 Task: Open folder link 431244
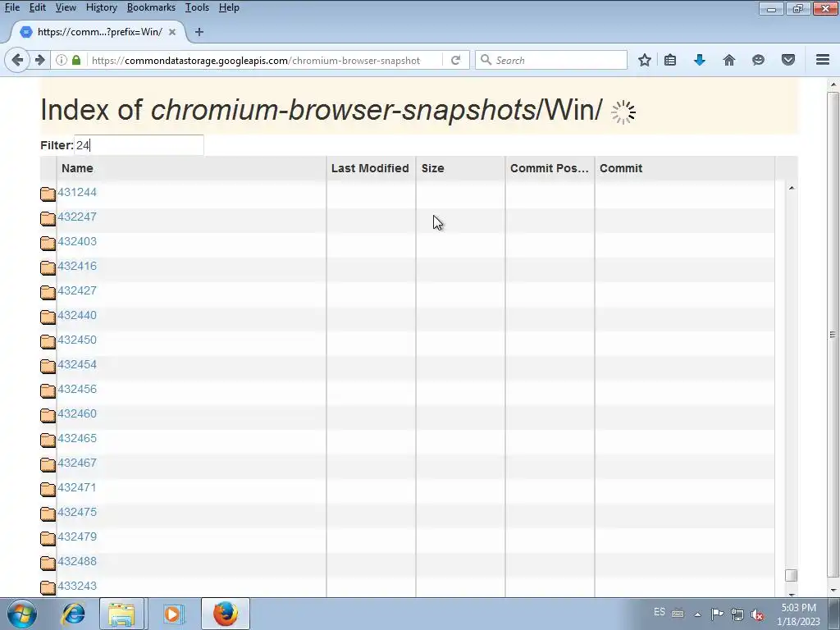click(77, 192)
